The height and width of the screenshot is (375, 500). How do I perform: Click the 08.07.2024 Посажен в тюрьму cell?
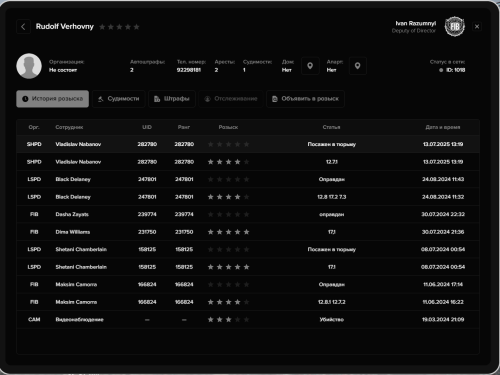coord(332,249)
